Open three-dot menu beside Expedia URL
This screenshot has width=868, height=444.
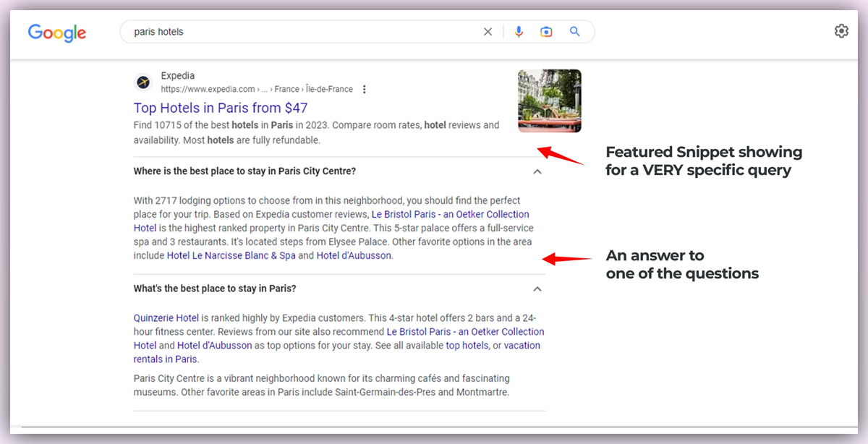tap(365, 90)
